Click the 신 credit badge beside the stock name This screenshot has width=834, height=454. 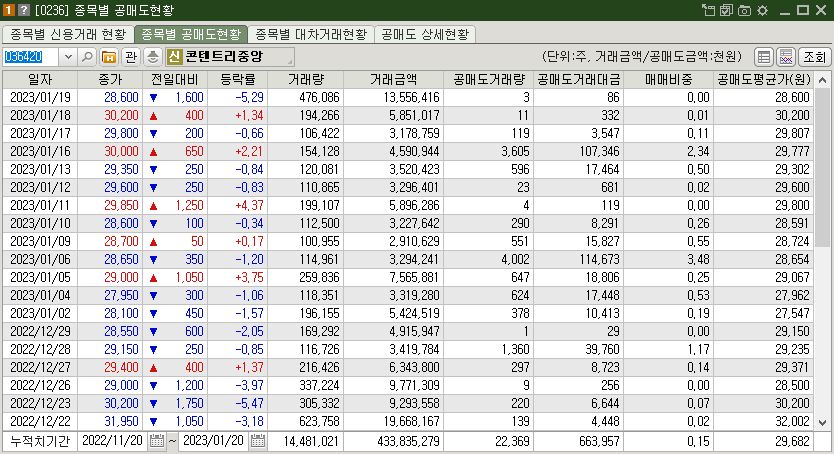click(174, 56)
